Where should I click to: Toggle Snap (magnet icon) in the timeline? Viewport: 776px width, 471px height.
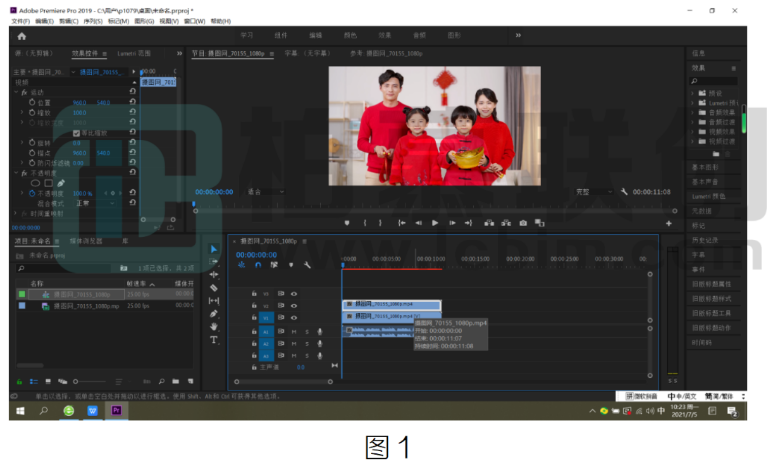pos(258,265)
